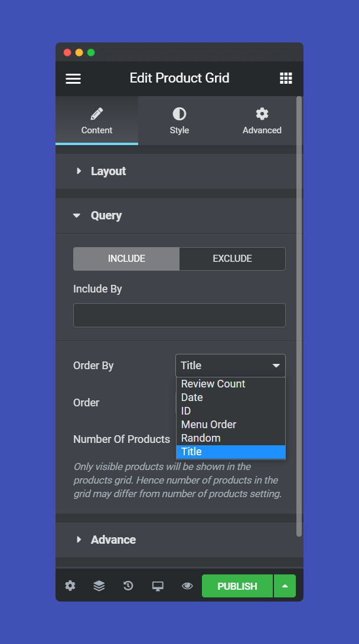Expand the Layout section
This screenshot has width=359, height=644.
pyautogui.click(x=107, y=171)
